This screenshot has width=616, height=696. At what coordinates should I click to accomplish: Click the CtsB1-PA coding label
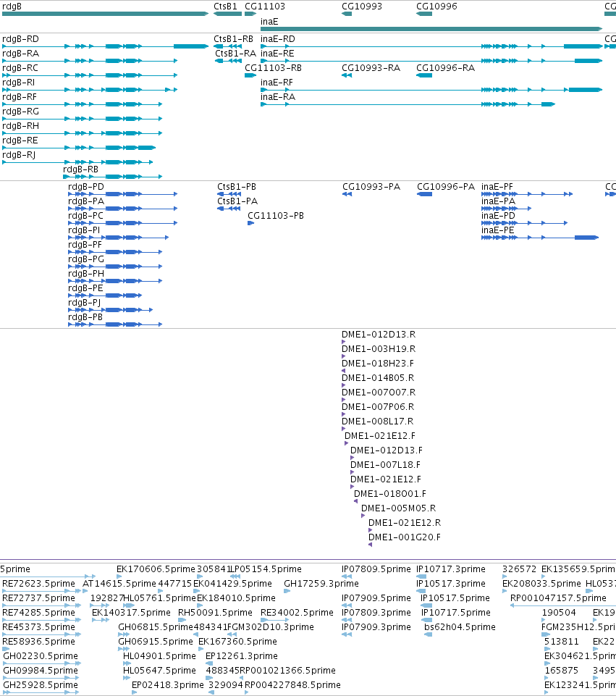(237, 201)
